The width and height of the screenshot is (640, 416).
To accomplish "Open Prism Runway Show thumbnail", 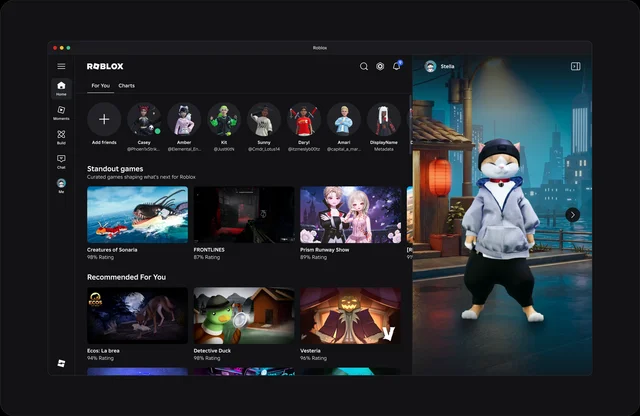I will [x=351, y=215].
